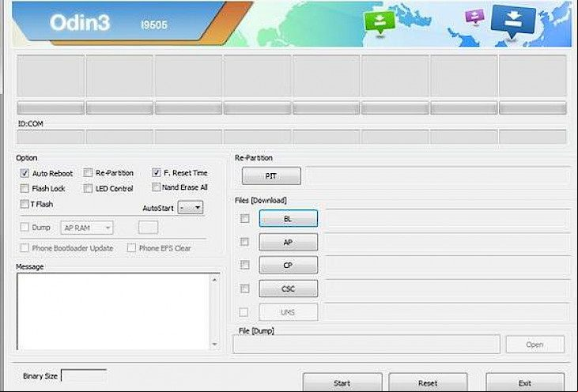The height and width of the screenshot is (392, 578).
Task: Start the flashing process
Action: coord(342,383)
